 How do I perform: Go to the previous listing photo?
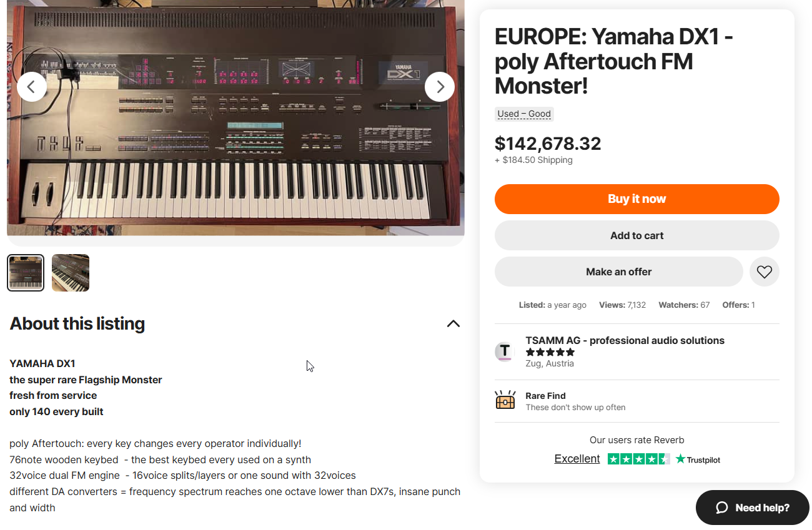pyautogui.click(x=32, y=87)
